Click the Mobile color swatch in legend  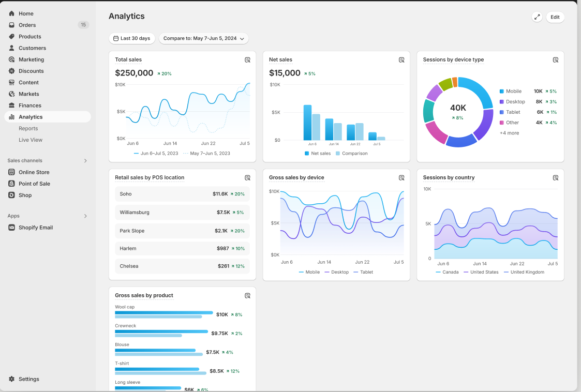(x=501, y=92)
